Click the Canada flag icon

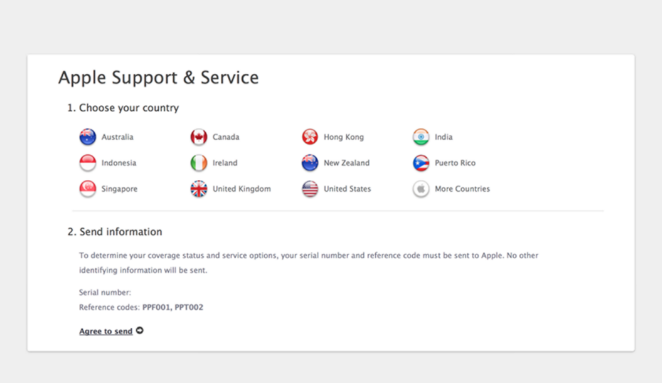point(199,137)
